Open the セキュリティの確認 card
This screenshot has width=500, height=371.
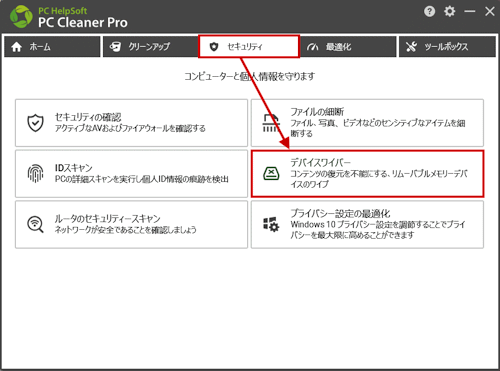coord(131,123)
